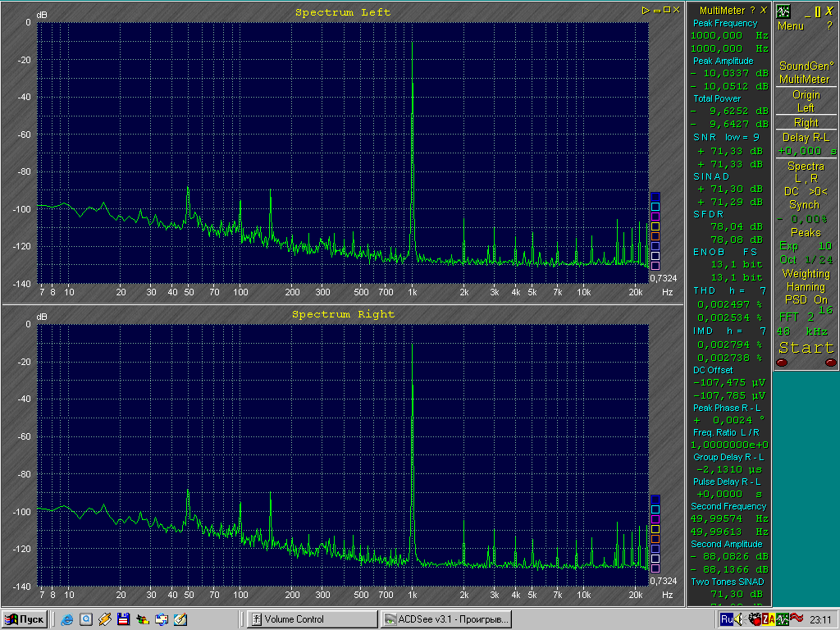Open the Пуск start menu
Image resolution: width=840 pixels, height=630 pixels.
[x=25, y=619]
